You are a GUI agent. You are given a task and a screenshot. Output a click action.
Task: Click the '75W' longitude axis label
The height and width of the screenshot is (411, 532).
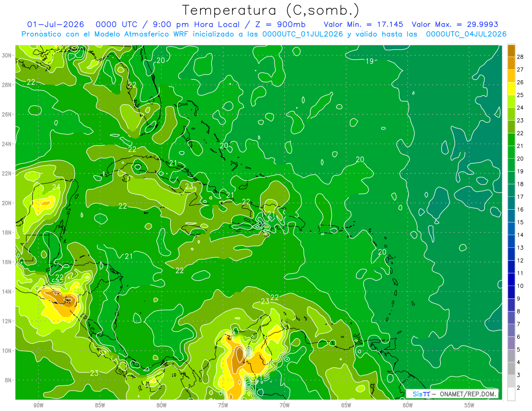223,405
